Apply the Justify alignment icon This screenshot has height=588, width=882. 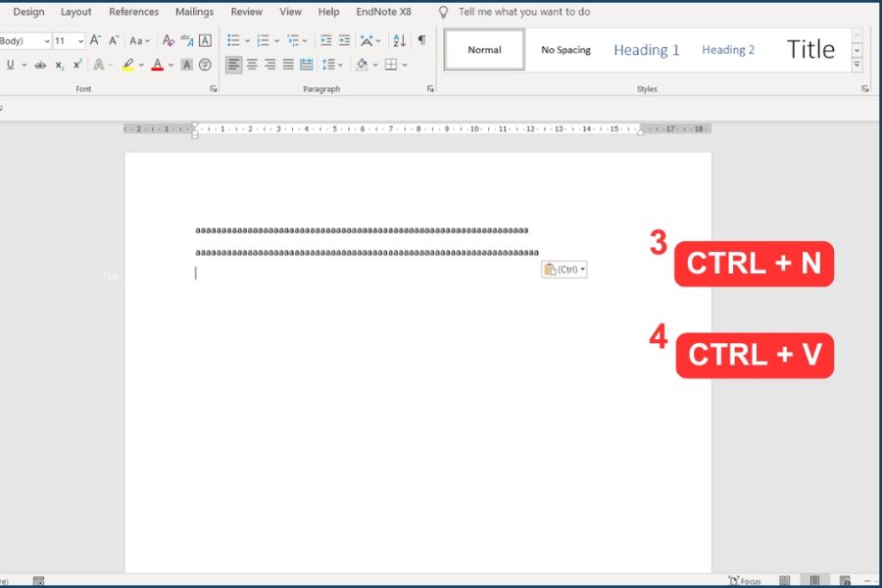tap(288, 65)
